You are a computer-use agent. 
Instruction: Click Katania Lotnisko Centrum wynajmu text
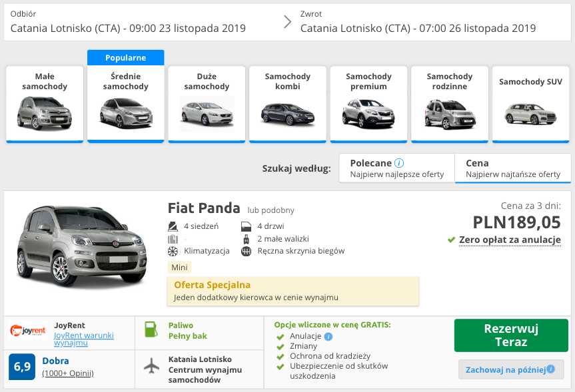(205, 369)
